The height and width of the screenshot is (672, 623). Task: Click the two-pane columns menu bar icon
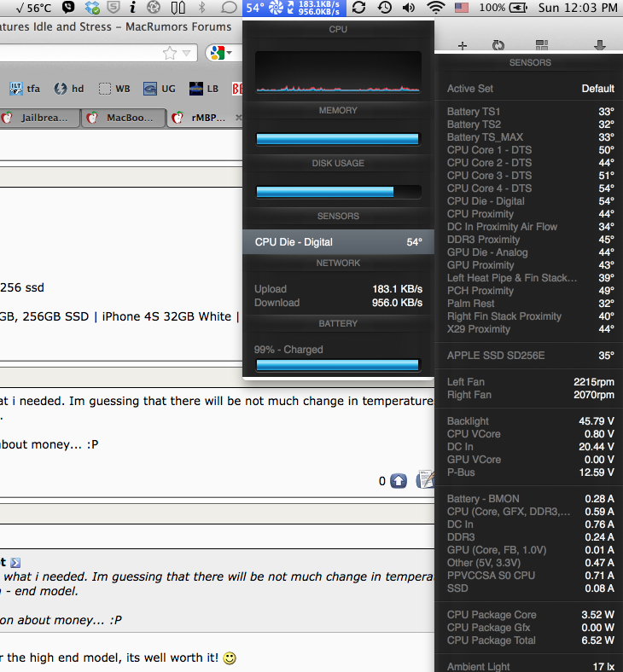click(178, 8)
